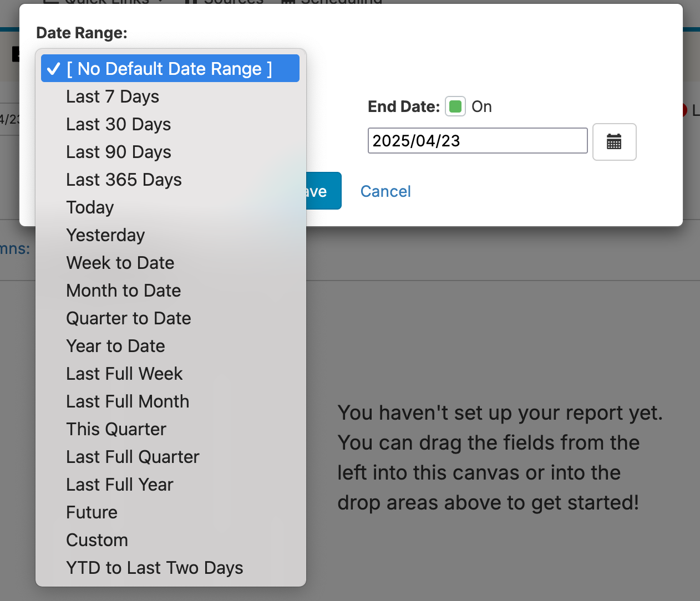Select Quarter to Date option
This screenshot has height=601, width=700.
pos(129,318)
